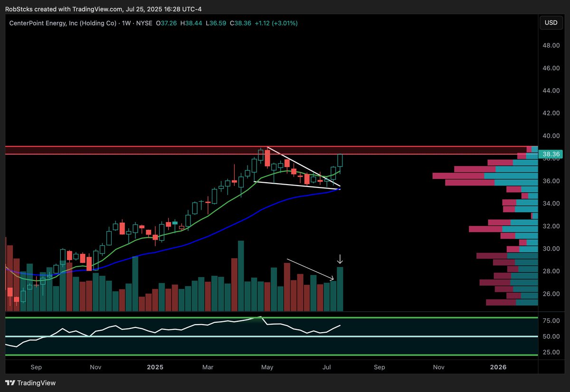Click the 46.00 price axis label
Screen dimensions: 570x392
point(551,68)
